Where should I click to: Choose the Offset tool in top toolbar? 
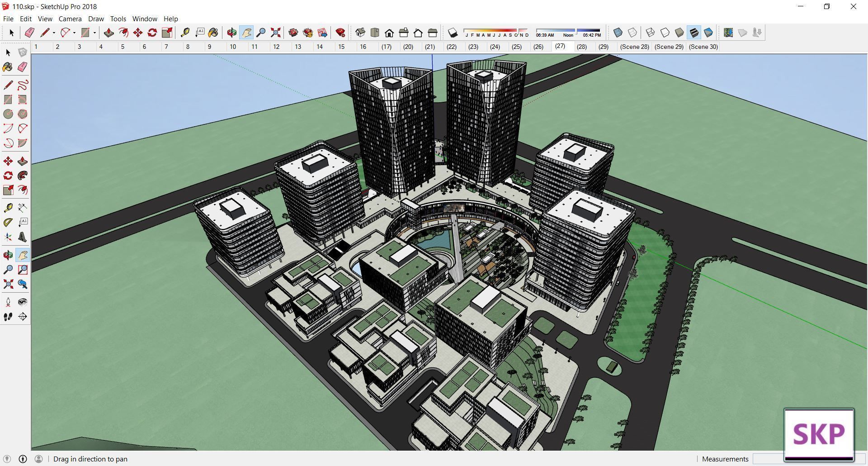click(123, 33)
